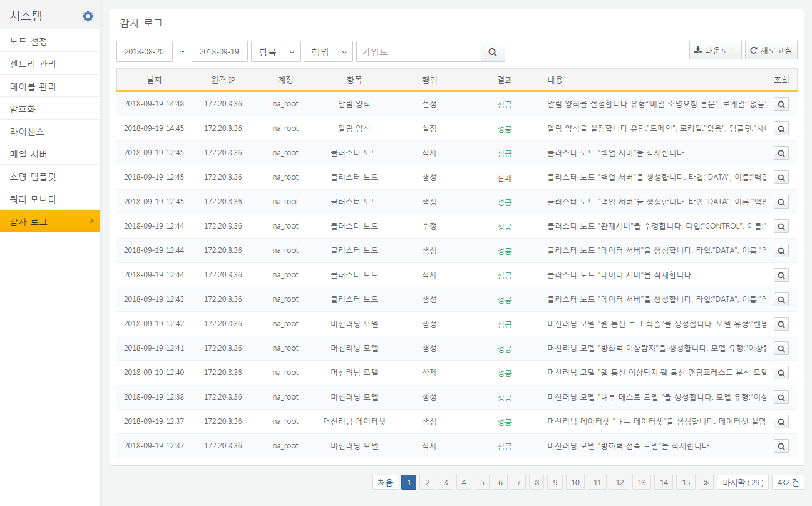Screen dimensions: 812x506
Task: Open 소명 템플릿 menu item
Action: coord(50,177)
